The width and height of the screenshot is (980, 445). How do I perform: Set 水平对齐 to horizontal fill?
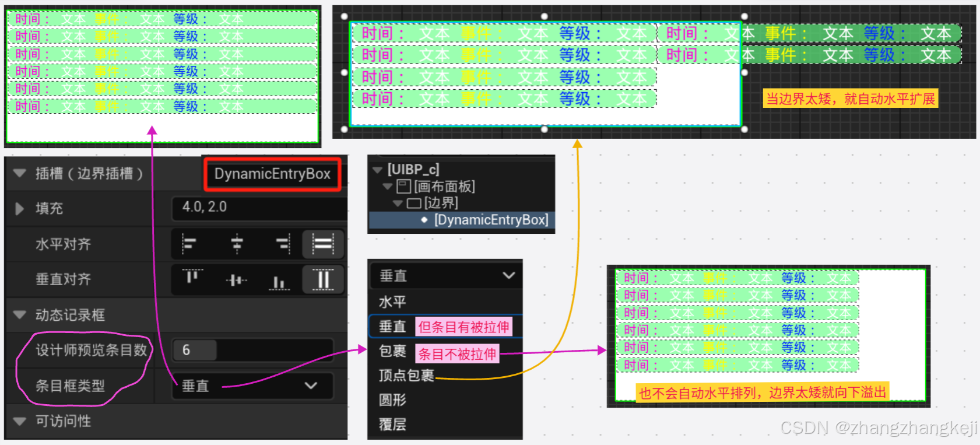click(x=323, y=244)
